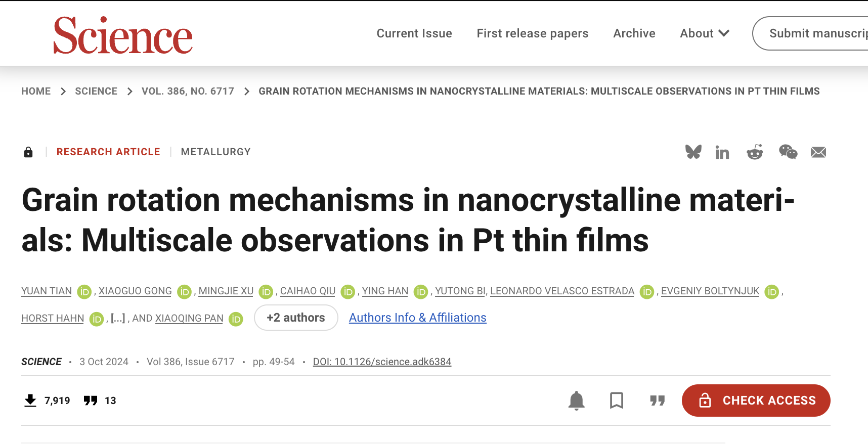The image size is (868, 444).
Task: Open Authors Info & Affiliations link
Action: [x=417, y=318]
